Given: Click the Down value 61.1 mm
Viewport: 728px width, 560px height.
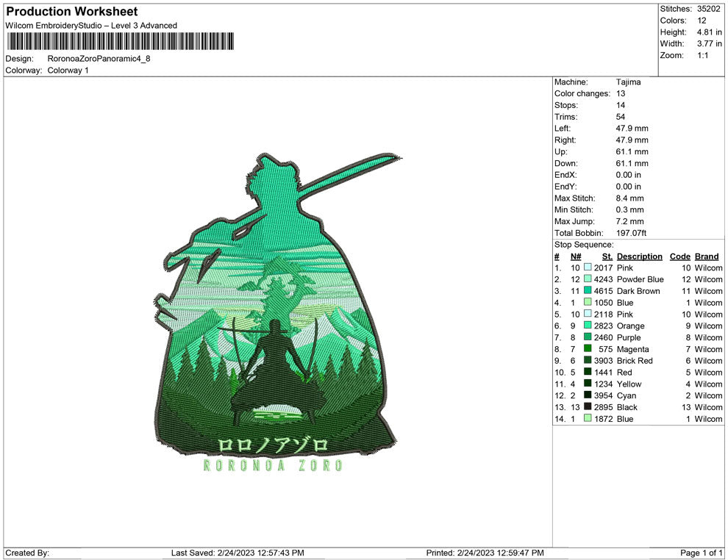Looking at the screenshot, I should click(x=632, y=163).
